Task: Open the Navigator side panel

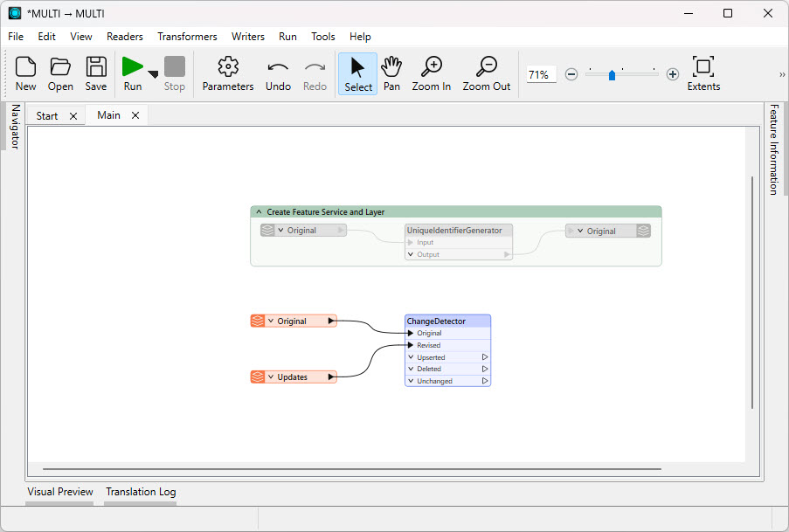Action: [x=16, y=127]
